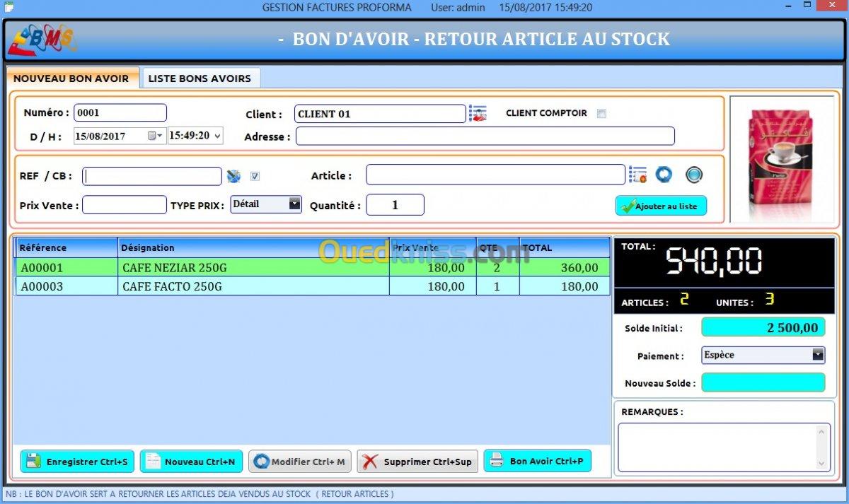Click the blue circular-arrow refresh icon after Article
Viewport: 849px width, 504px height.
[664, 175]
